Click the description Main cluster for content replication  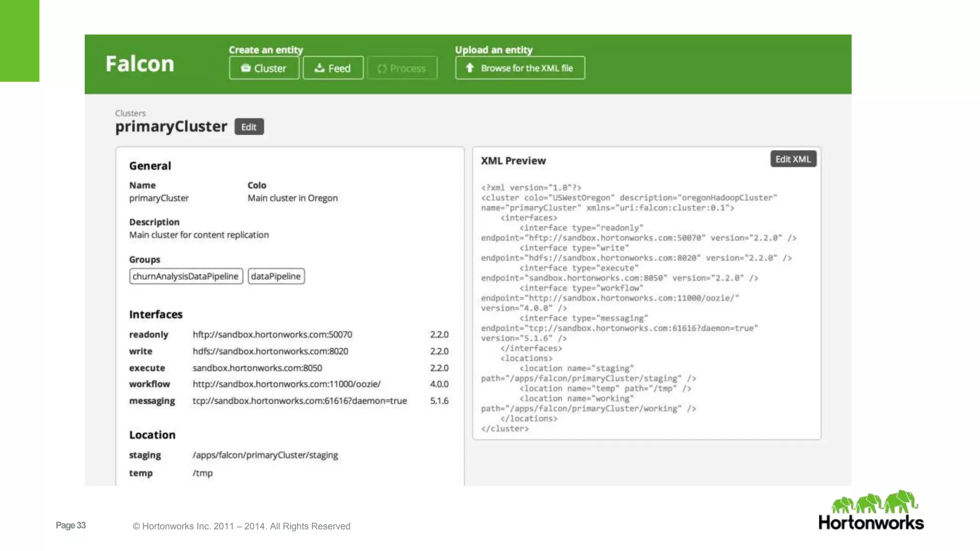pyautogui.click(x=199, y=235)
